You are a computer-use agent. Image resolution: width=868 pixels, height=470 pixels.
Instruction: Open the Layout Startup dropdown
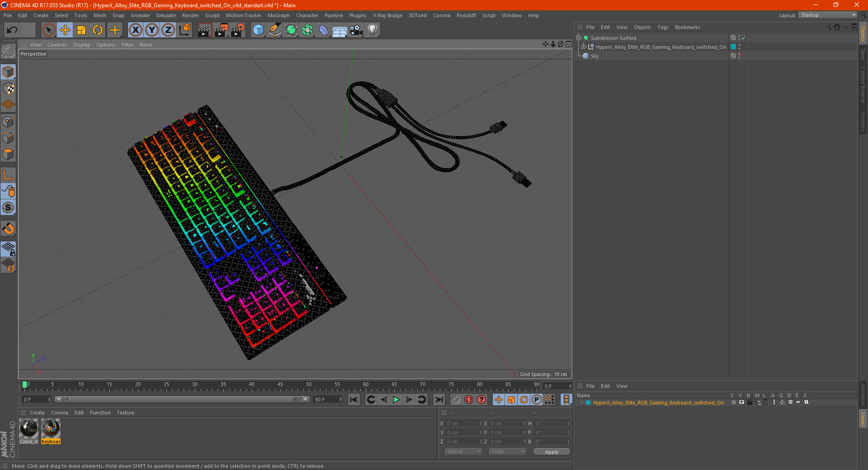pos(828,15)
